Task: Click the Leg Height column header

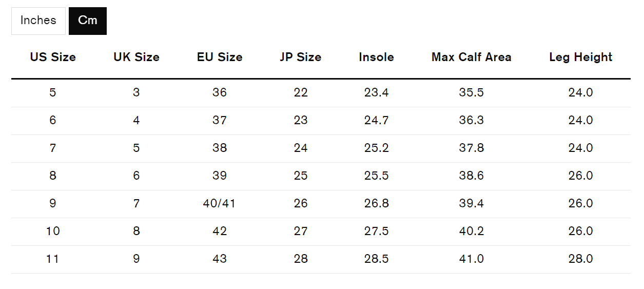Action: click(581, 57)
